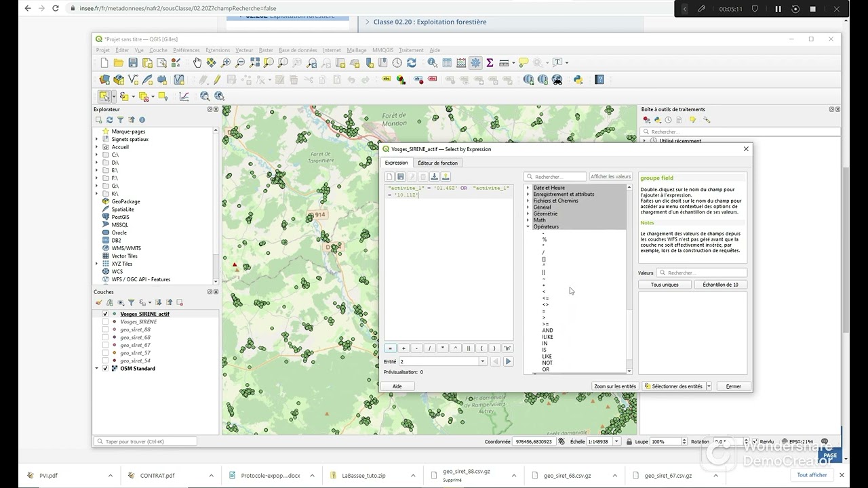This screenshot has height=488, width=868.
Task: Toggle visibility of Vosges_SIRENE_actif layer
Action: pyautogui.click(x=105, y=314)
